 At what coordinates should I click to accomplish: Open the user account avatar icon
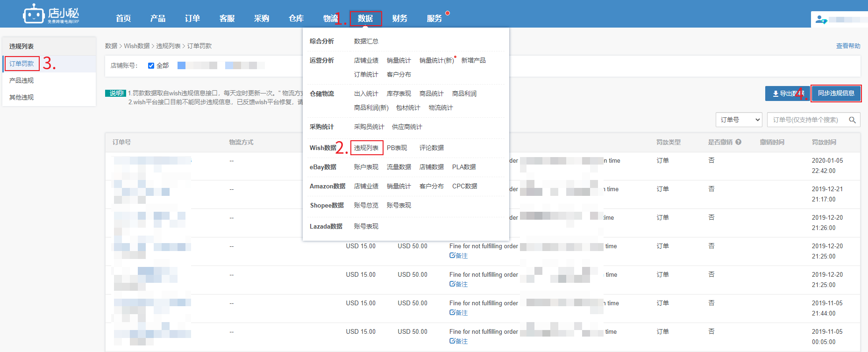(821, 20)
